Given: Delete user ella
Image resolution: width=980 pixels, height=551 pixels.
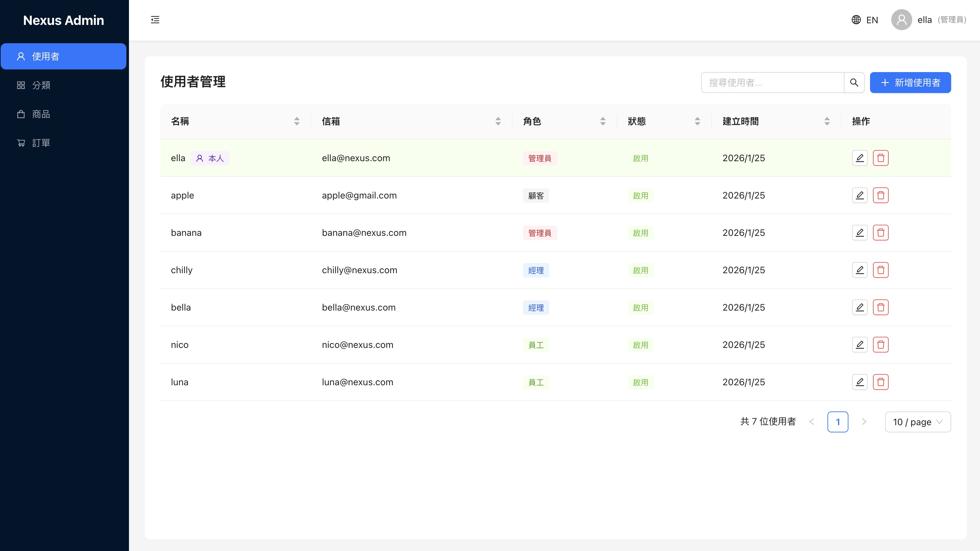Looking at the screenshot, I should tap(880, 158).
